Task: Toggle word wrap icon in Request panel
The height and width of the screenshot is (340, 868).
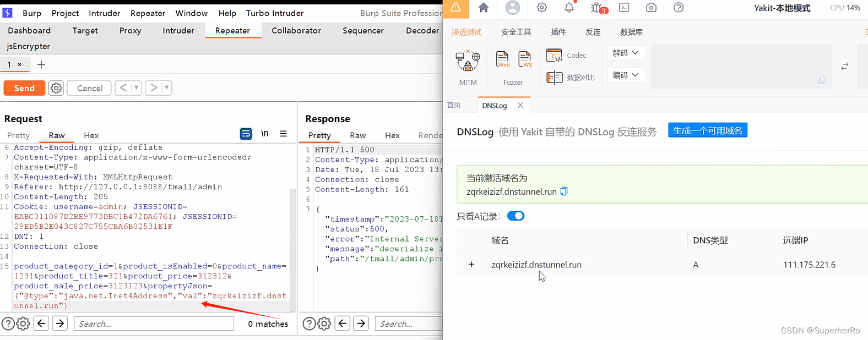Action: (x=246, y=134)
